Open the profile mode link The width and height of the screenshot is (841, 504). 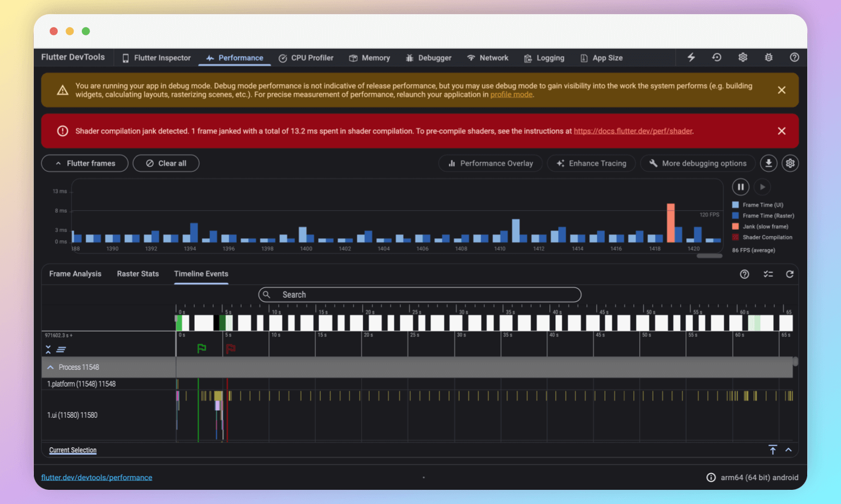[x=511, y=94]
